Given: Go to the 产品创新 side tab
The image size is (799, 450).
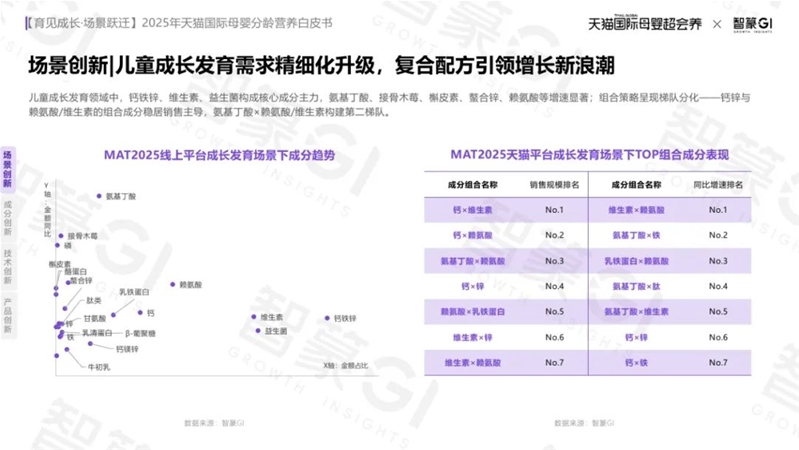Looking at the screenshot, I should tap(8, 315).
